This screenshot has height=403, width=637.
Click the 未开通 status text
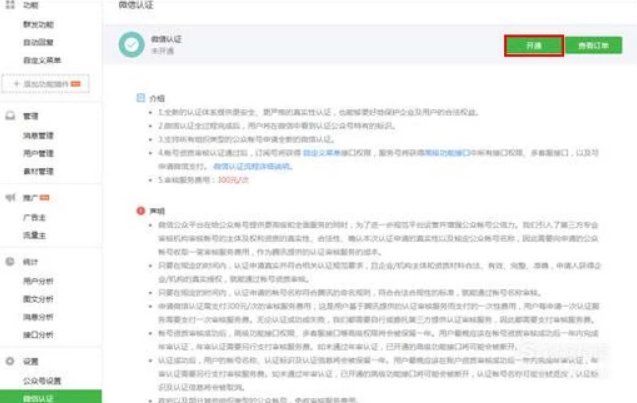tap(162, 51)
